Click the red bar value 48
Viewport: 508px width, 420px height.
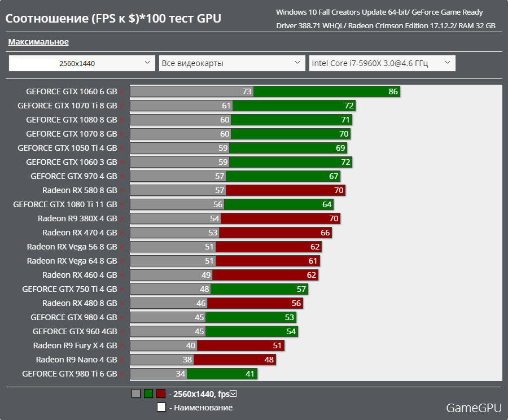click(269, 360)
